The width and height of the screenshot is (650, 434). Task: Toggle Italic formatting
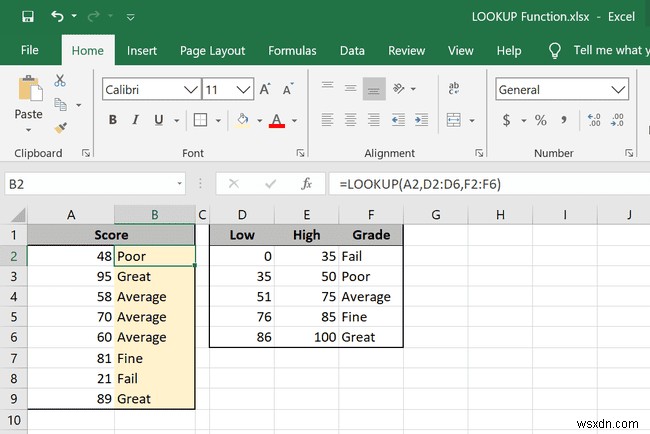[x=135, y=120]
